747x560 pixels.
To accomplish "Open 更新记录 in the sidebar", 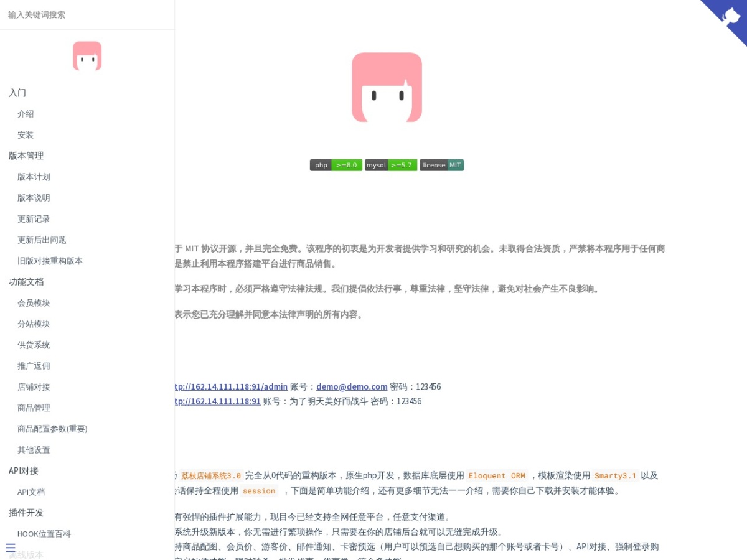I will [34, 219].
